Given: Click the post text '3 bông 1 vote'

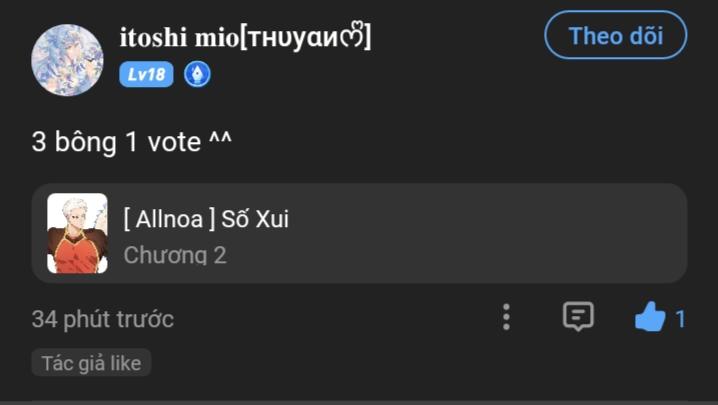Looking at the screenshot, I should (x=115, y=142).
